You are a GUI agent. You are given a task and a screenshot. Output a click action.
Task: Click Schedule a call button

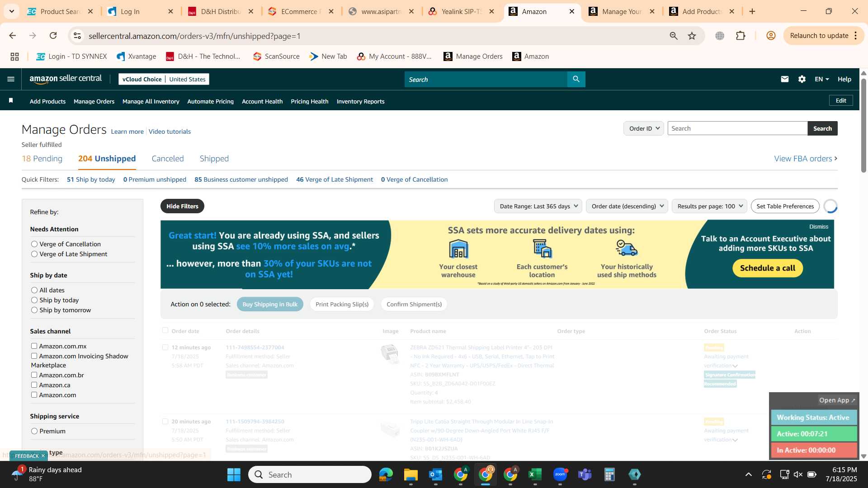(x=768, y=268)
